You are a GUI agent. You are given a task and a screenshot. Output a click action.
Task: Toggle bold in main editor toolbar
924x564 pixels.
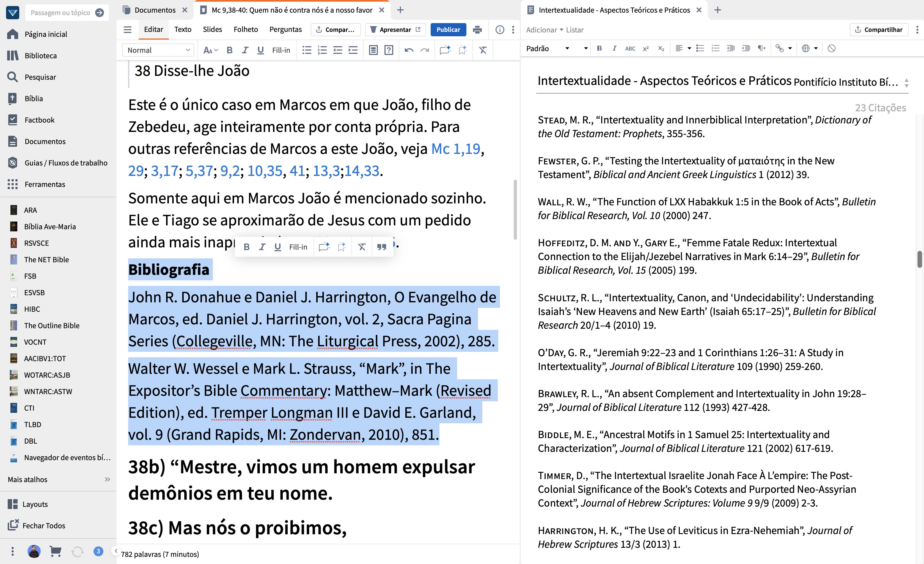[230, 50]
